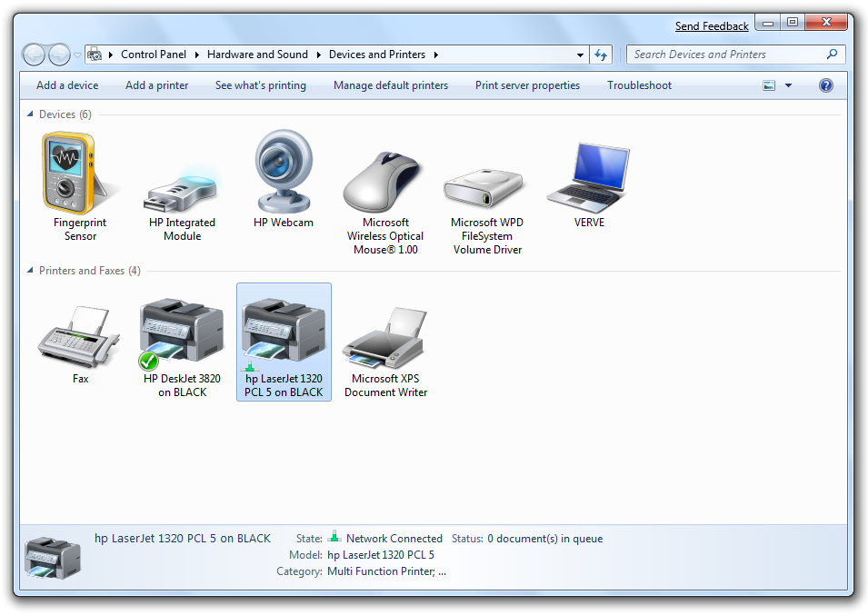Collapse the Printers and Faxes group
The width and height of the screenshot is (868, 615).
click(x=31, y=271)
